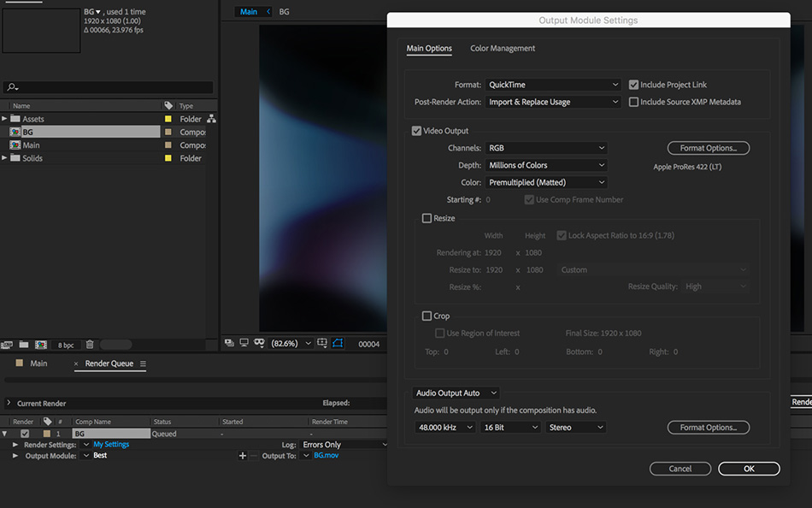Viewport: 812px width, 508px height.
Task: Delete selected item with trash icon
Action: 90,345
